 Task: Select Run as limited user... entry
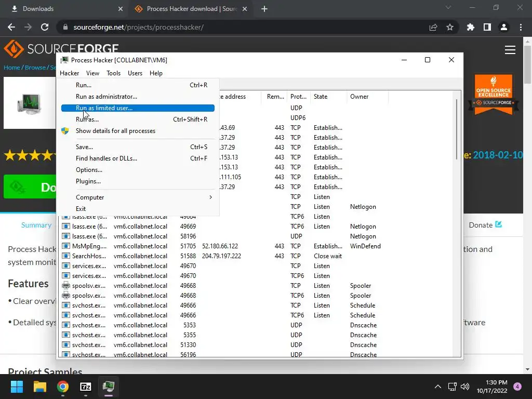coord(138,108)
